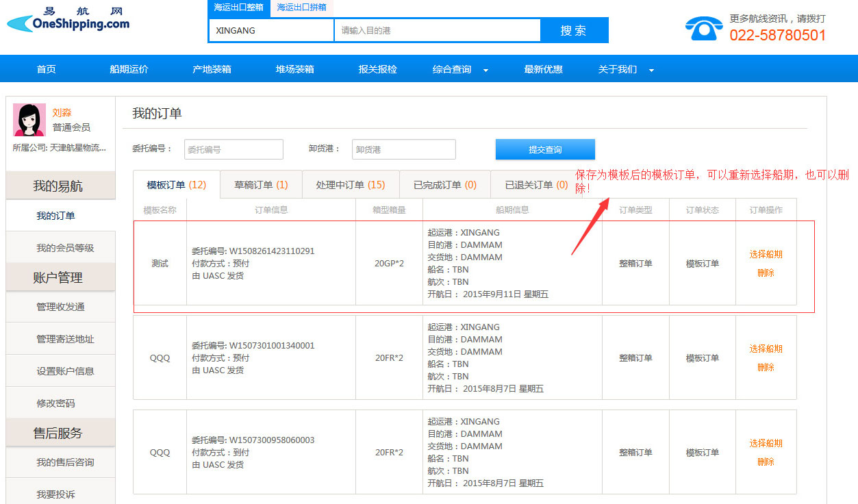Open 船期运价 in navigation bar
Viewport: 858px width, 504px height.
coord(129,69)
